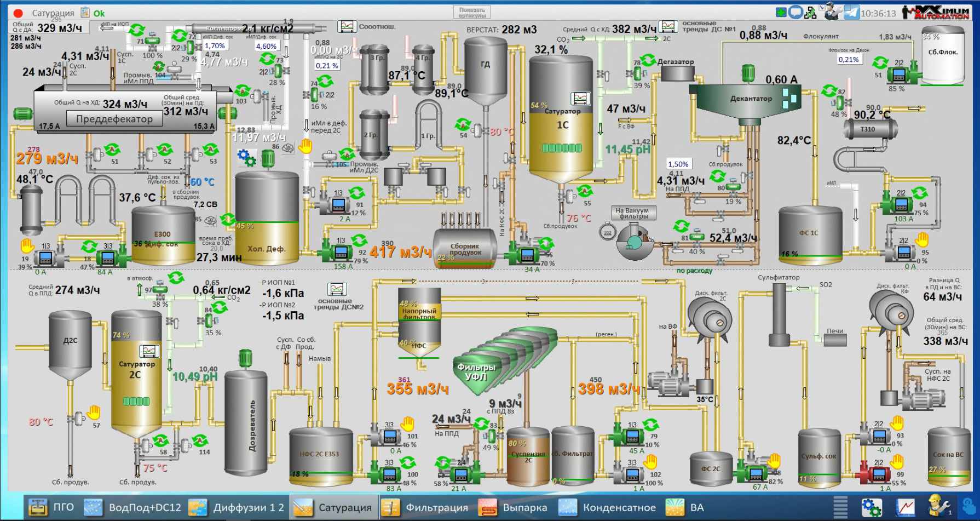Switch to the Фильтрация tab
Screen dimensions: 980x521
(425, 507)
